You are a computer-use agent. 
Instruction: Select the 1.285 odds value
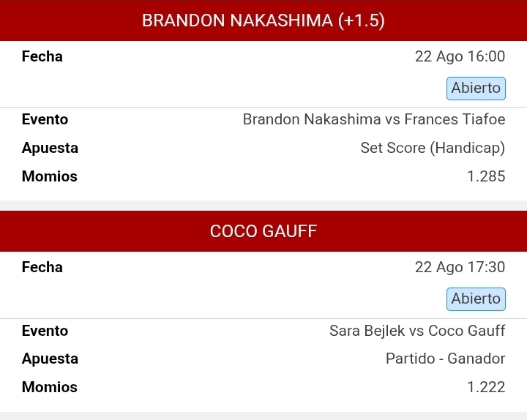[x=486, y=176]
